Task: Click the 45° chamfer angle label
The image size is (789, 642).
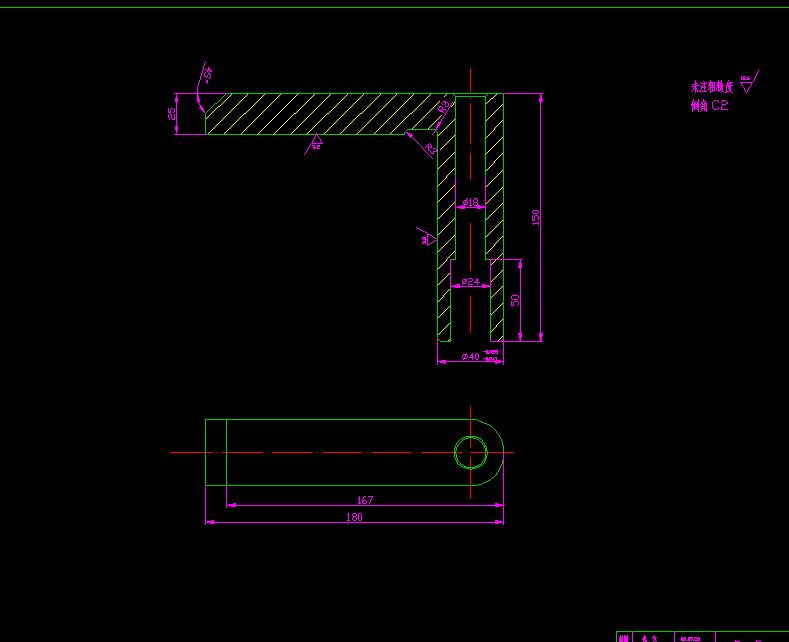Action: 208,75
